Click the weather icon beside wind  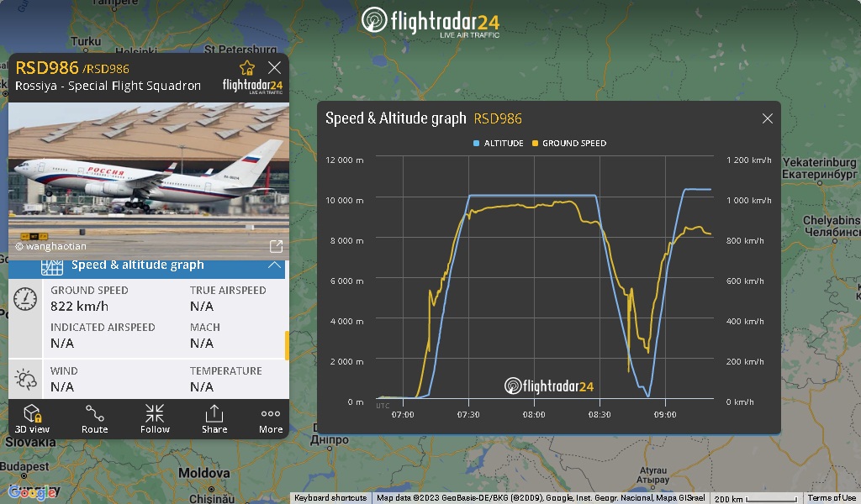[25, 380]
